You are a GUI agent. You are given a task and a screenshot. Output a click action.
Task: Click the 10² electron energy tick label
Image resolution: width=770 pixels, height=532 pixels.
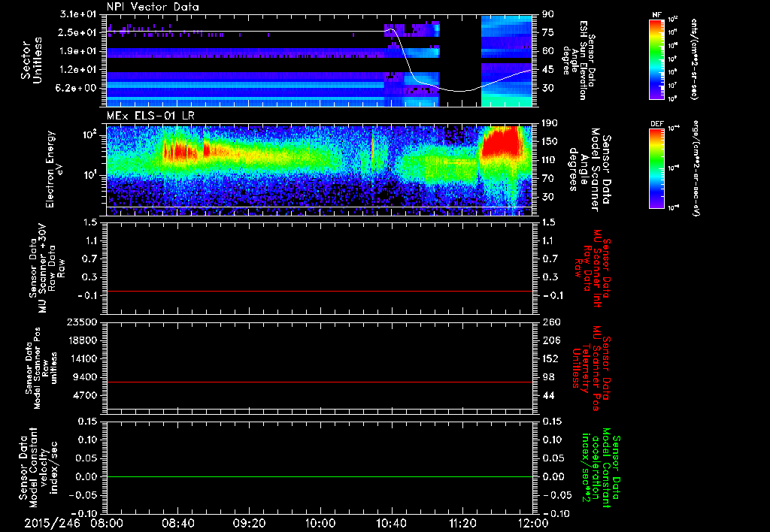pyautogui.click(x=92, y=135)
